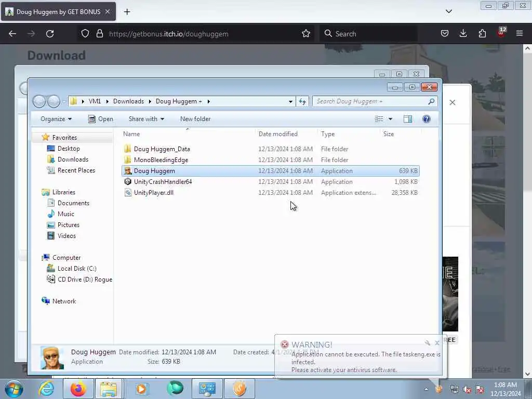
Task: Sort by Size column header
Action: [x=389, y=134]
